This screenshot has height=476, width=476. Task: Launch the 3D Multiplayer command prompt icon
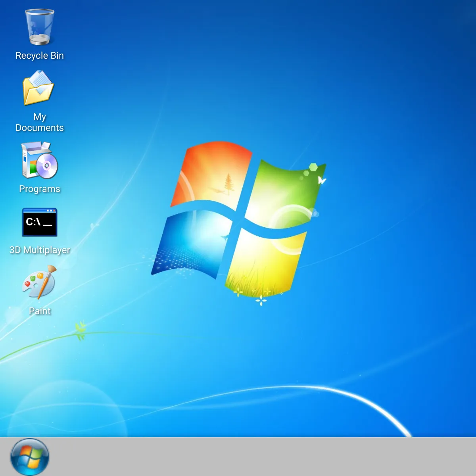pos(40,222)
